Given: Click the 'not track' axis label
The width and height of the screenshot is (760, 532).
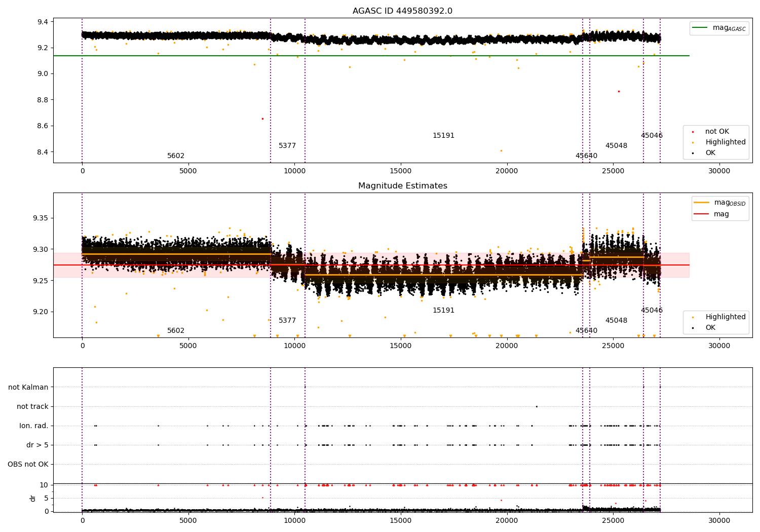Looking at the screenshot, I should 32,407.
